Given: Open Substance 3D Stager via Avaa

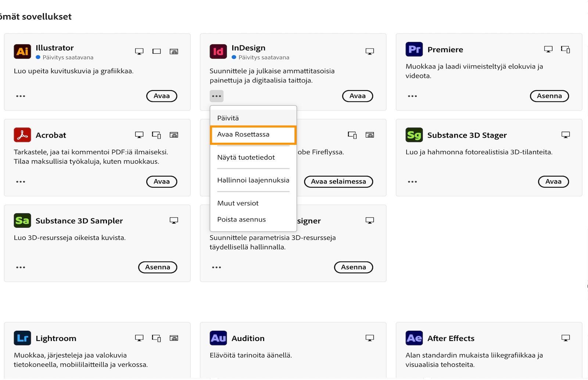Looking at the screenshot, I should (553, 182).
